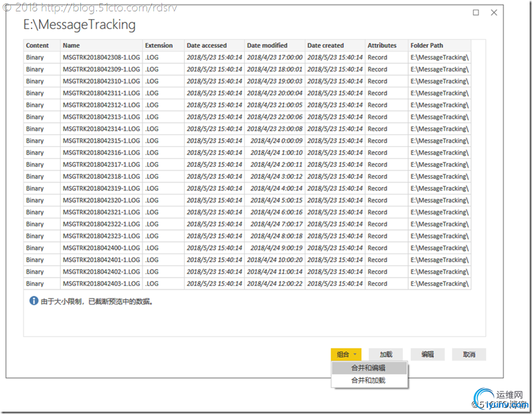Click date modified 2018/4/24 12:00:22

pos(274,284)
